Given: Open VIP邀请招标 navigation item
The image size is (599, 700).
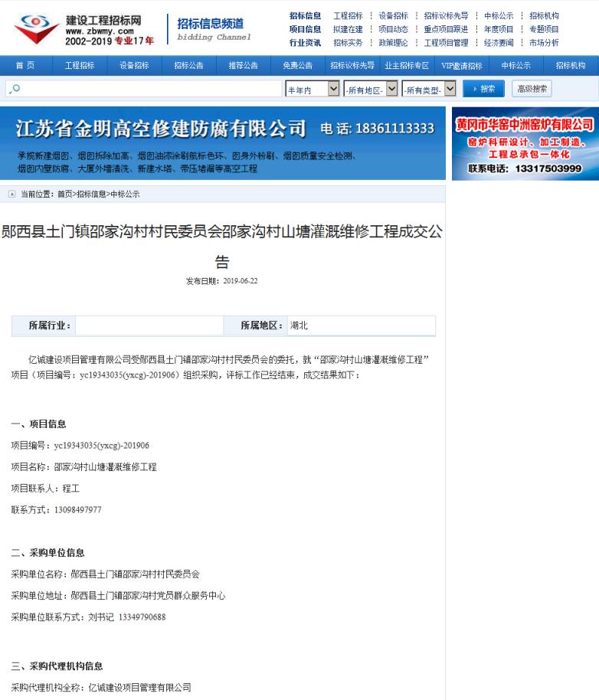Looking at the screenshot, I should pyautogui.click(x=462, y=66).
